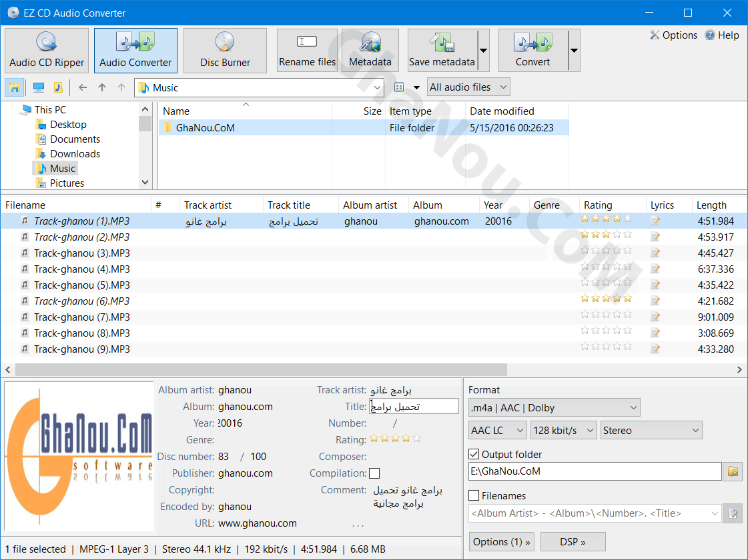Expand the 128 kbit/s bitrate dropdown
Viewport: 748px width, 560px height.
click(x=563, y=431)
